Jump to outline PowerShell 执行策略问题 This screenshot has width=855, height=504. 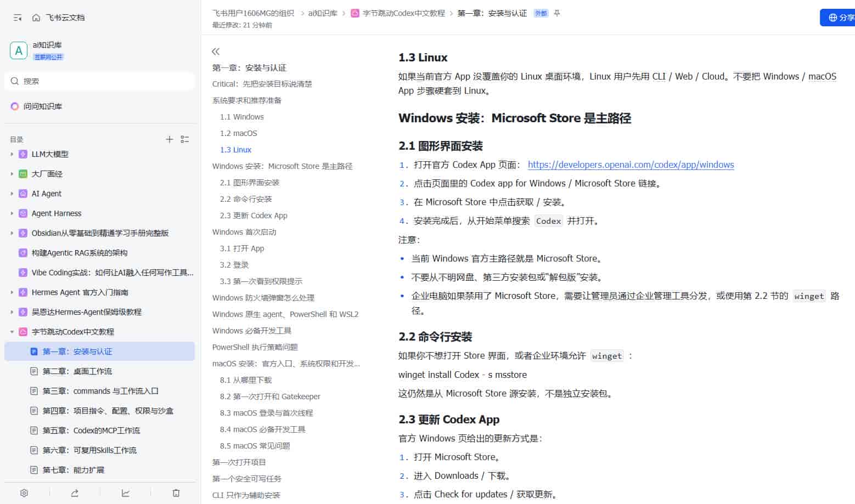point(255,347)
